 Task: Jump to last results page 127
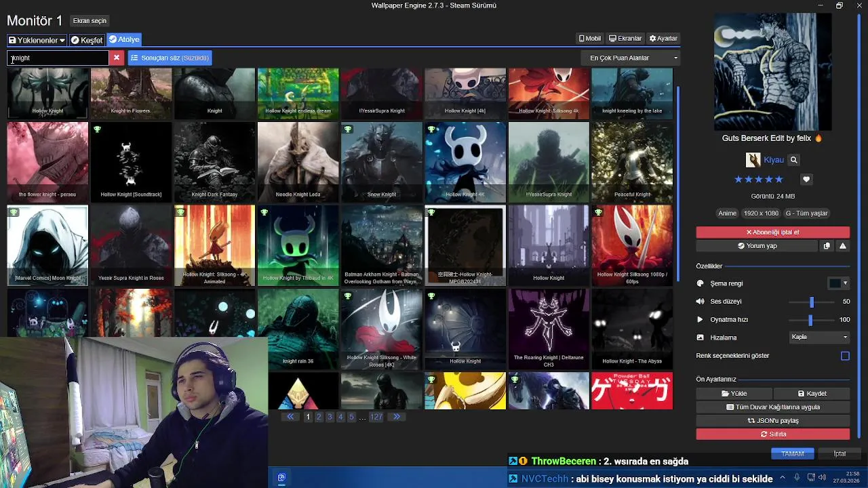pyautogui.click(x=376, y=417)
